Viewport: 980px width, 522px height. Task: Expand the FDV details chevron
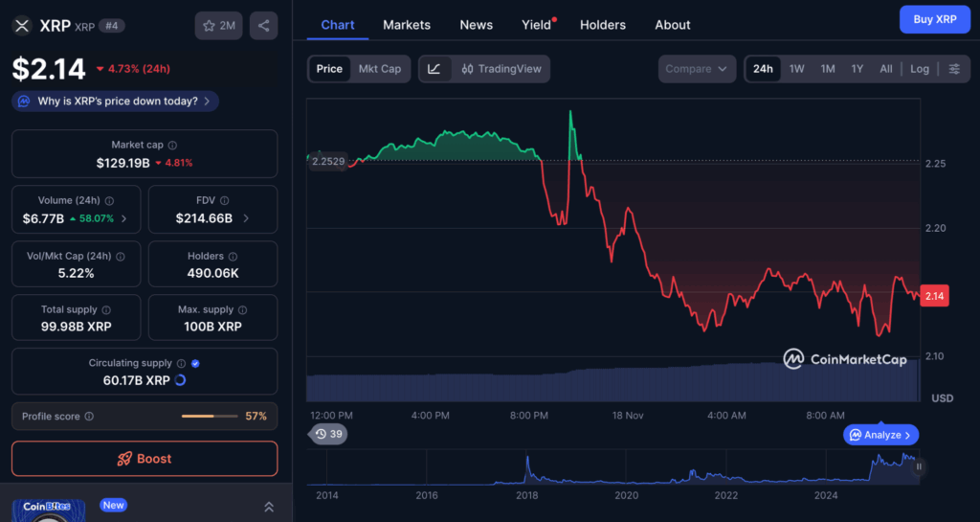coord(246,218)
